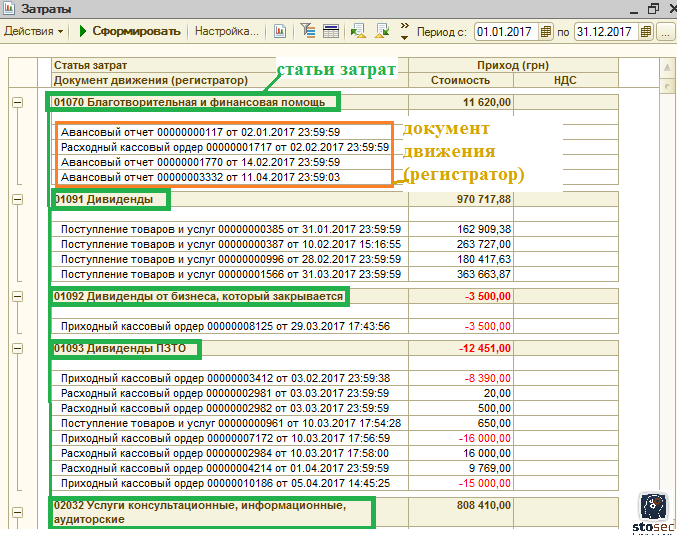Click the -12 451,00 total cell
Image resolution: width=677 pixels, height=540 pixels.
pyautogui.click(x=461, y=348)
